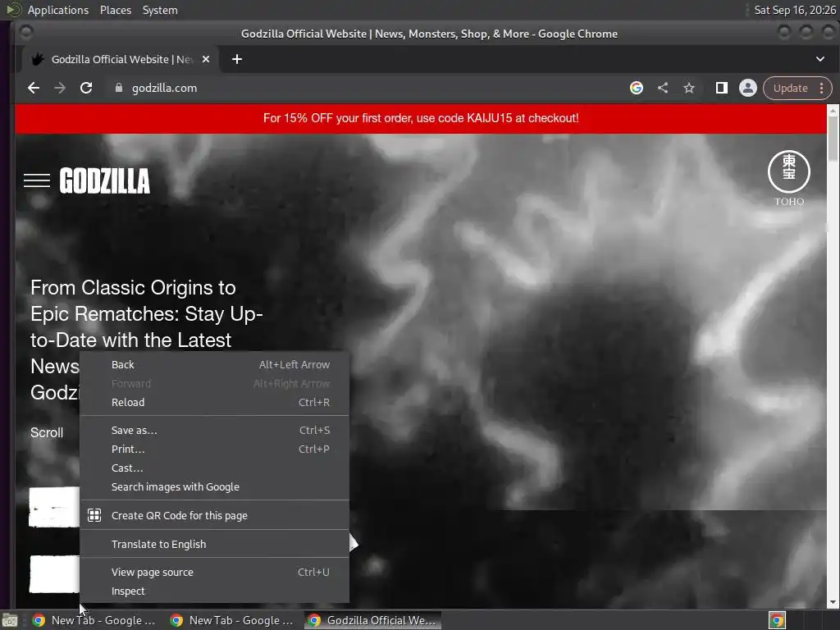
Task: Click the QR code icon in the context menu
Action: coord(94,515)
